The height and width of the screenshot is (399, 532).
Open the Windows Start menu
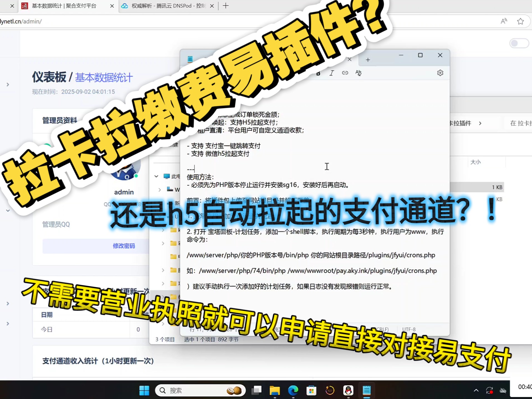point(144,390)
